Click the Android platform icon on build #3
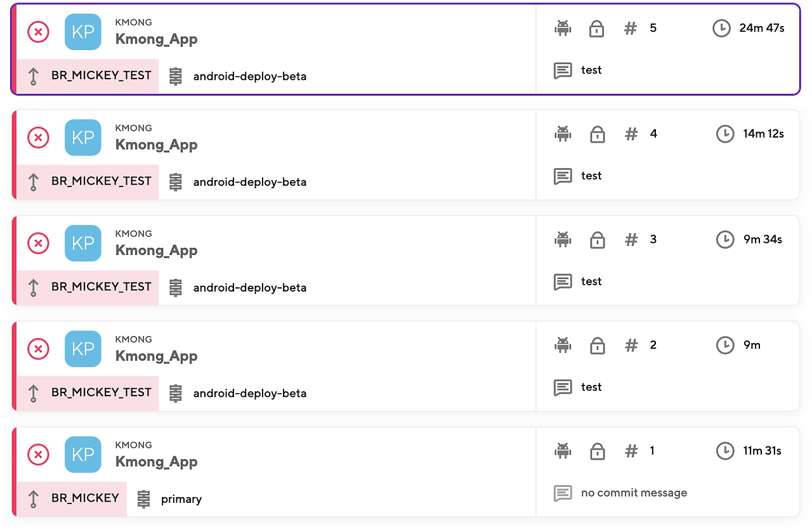This screenshot has width=812, height=532. [563, 240]
